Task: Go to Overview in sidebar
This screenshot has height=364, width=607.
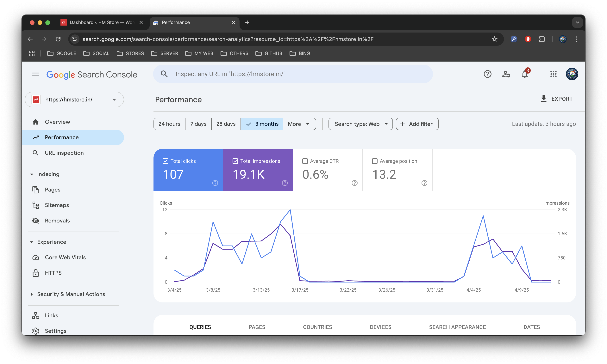Action: pyautogui.click(x=73, y=122)
